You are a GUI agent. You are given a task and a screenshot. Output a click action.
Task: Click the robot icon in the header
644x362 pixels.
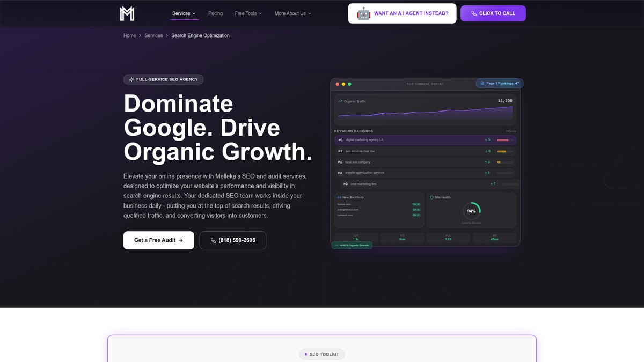tap(364, 13)
